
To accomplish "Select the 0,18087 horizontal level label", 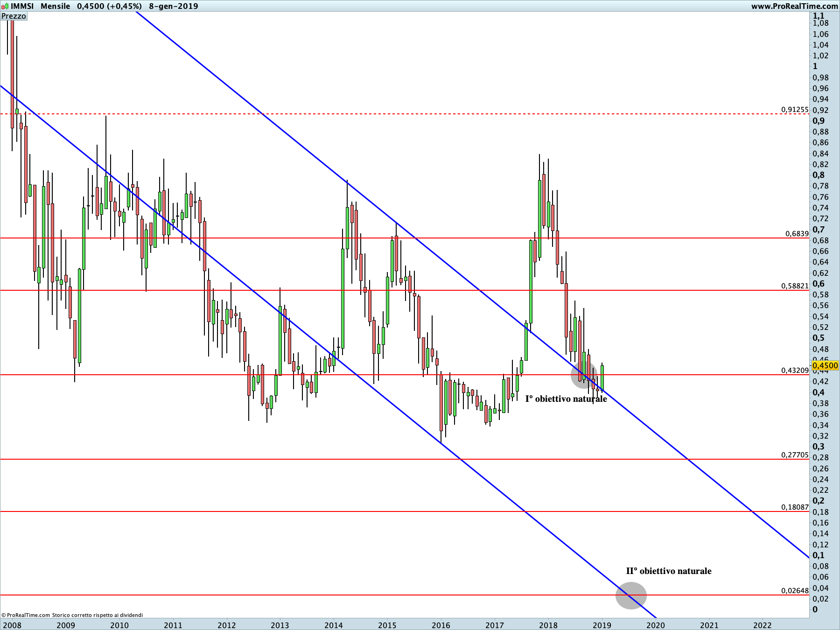I will click(795, 507).
